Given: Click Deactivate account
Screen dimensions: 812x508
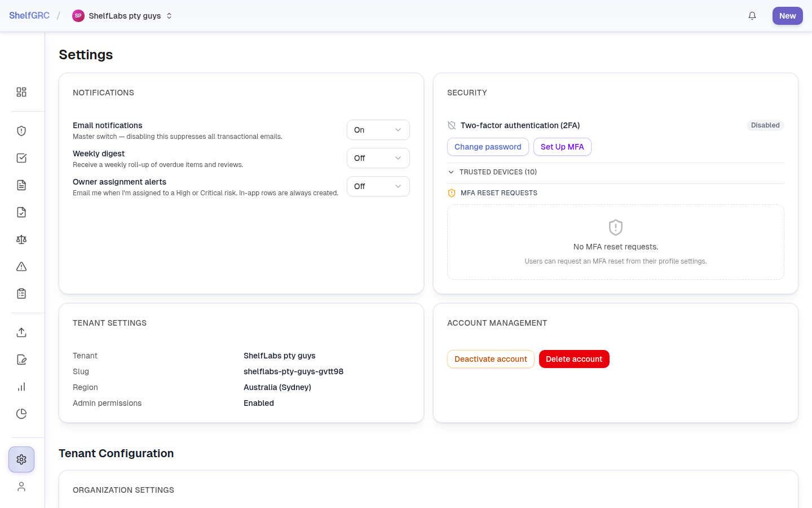Looking at the screenshot, I should (x=491, y=359).
